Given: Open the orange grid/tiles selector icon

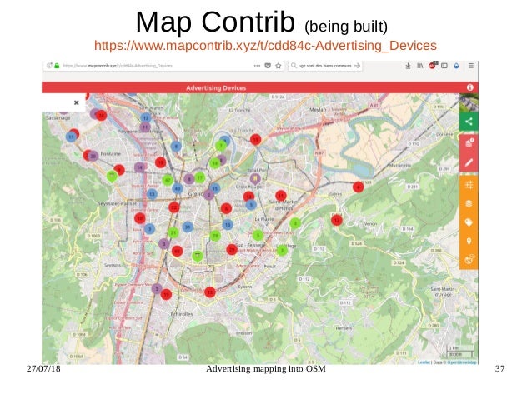Looking at the screenshot, I should point(469,185).
